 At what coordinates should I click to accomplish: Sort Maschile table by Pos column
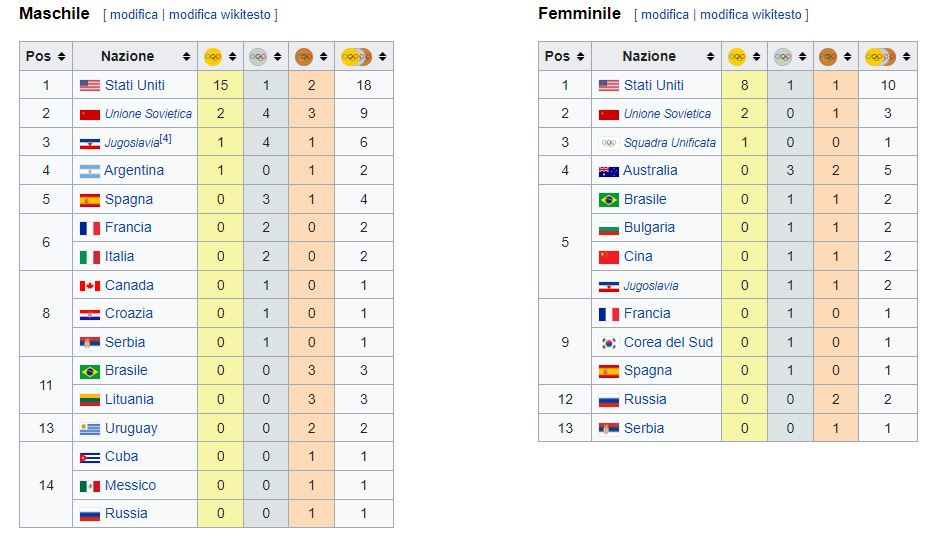coord(62,57)
